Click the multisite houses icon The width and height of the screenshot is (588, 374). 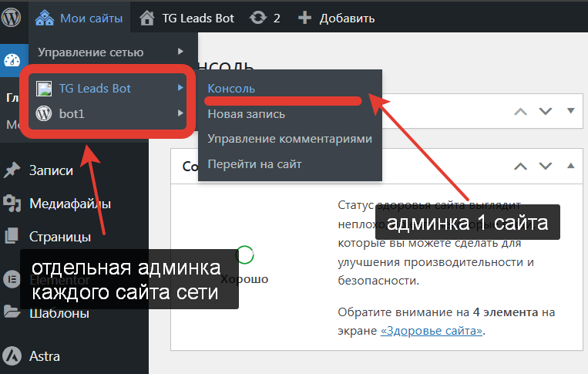coord(45,18)
